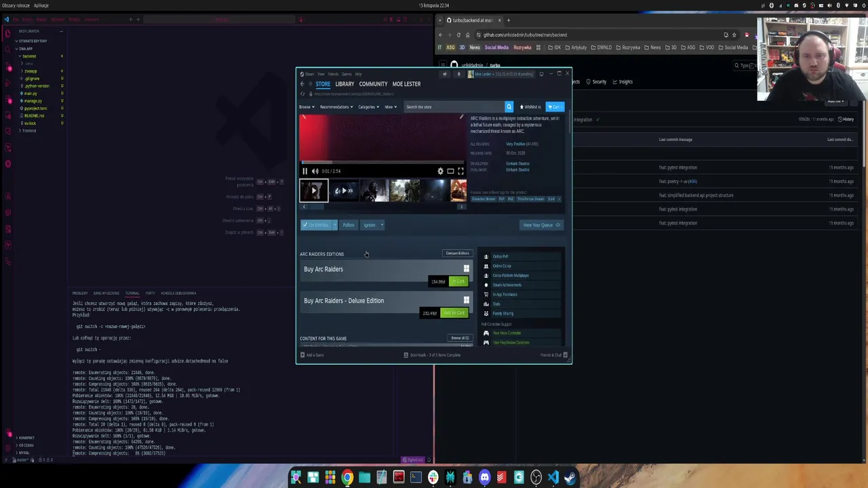Expand the Browse store dropdown
The height and width of the screenshot is (488, 868).
(x=307, y=106)
